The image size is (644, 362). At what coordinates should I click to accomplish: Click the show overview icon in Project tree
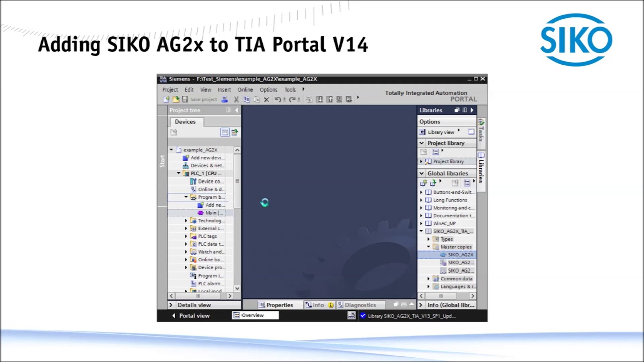tap(225, 132)
